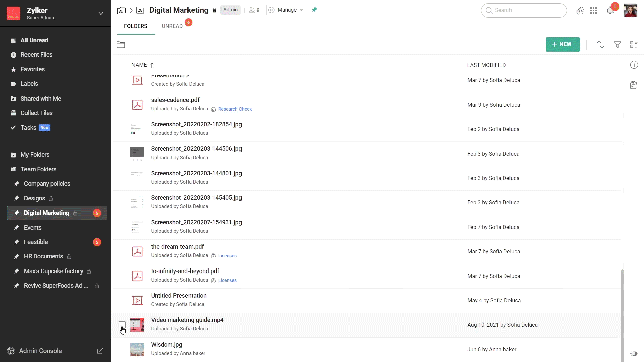The height and width of the screenshot is (362, 644).
Task: Open the Research Check label link
Action: tap(235, 109)
